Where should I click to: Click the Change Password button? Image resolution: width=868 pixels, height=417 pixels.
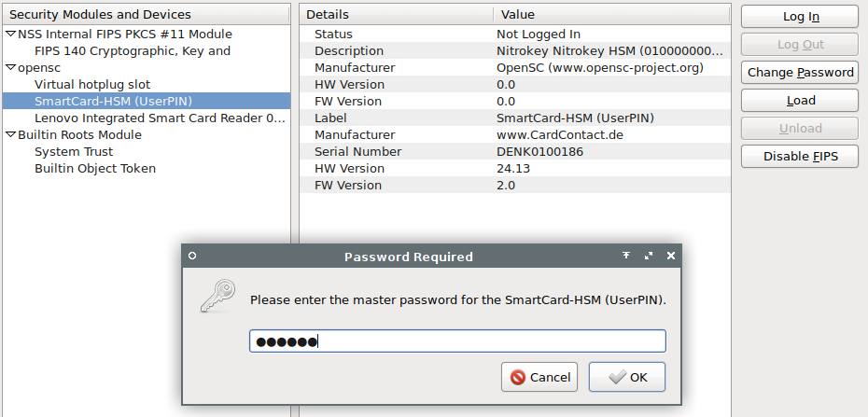click(x=800, y=73)
